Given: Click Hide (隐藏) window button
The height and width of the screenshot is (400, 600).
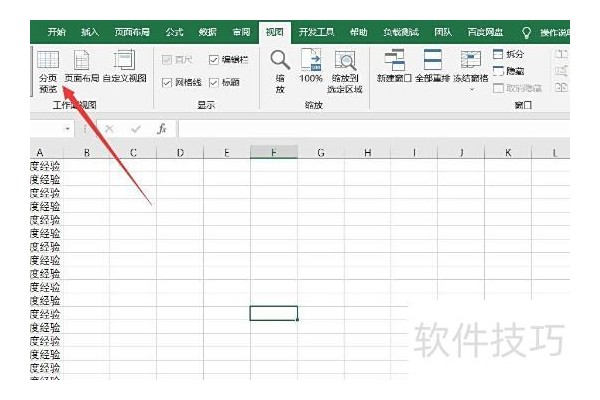Looking at the screenshot, I should [508, 71].
